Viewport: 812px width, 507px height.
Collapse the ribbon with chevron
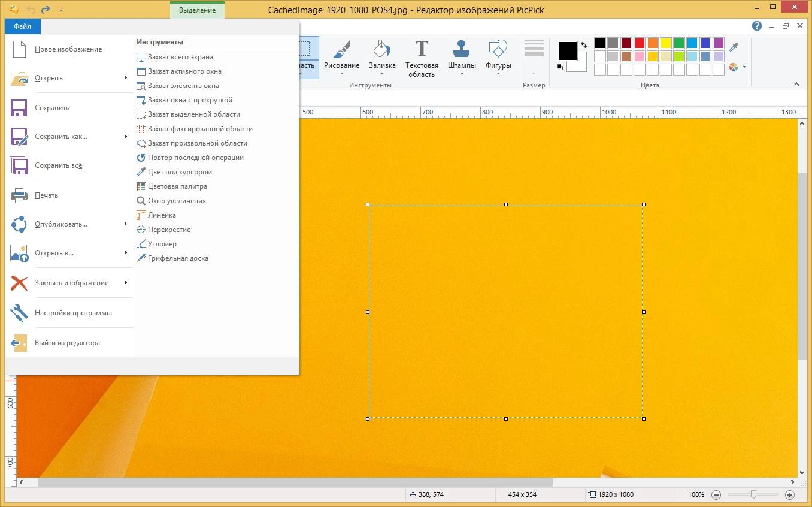pos(797,84)
